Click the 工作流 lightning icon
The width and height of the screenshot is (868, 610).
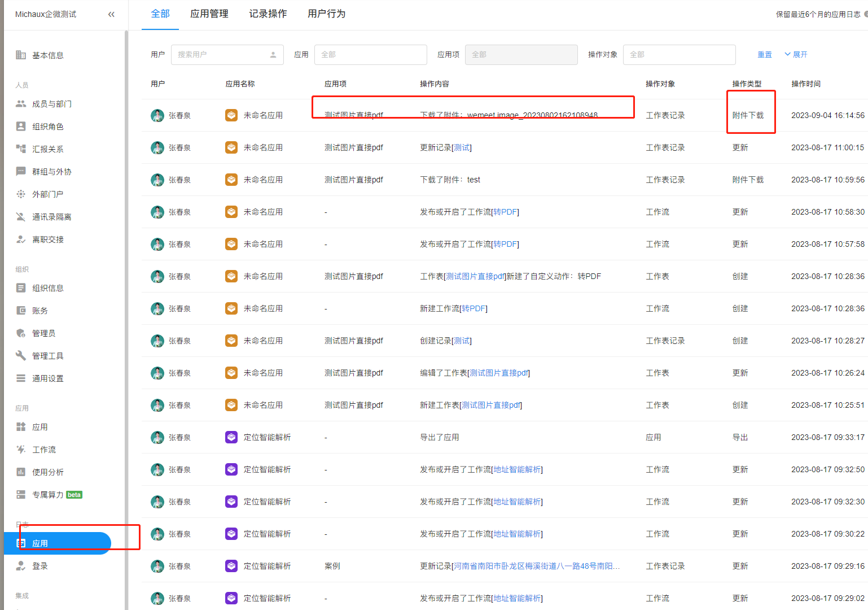pos(21,450)
